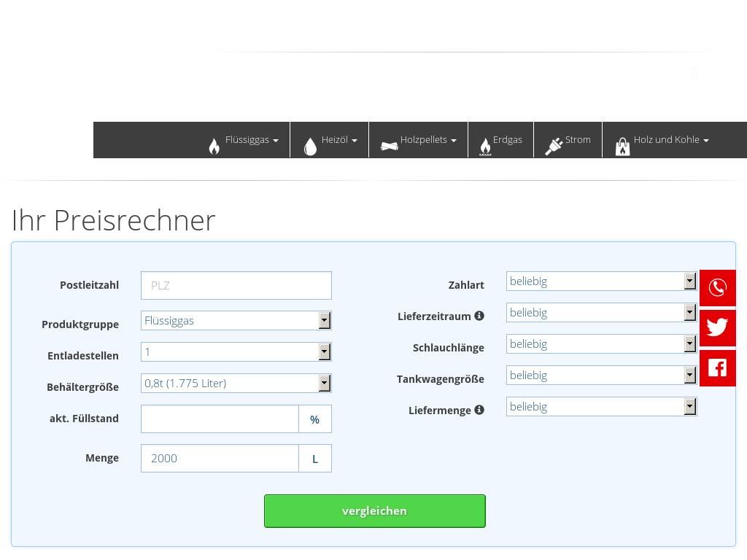The image size is (747, 560).
Task: Expand the Entladestellen dropdown
Action: (x=236, y=352)
